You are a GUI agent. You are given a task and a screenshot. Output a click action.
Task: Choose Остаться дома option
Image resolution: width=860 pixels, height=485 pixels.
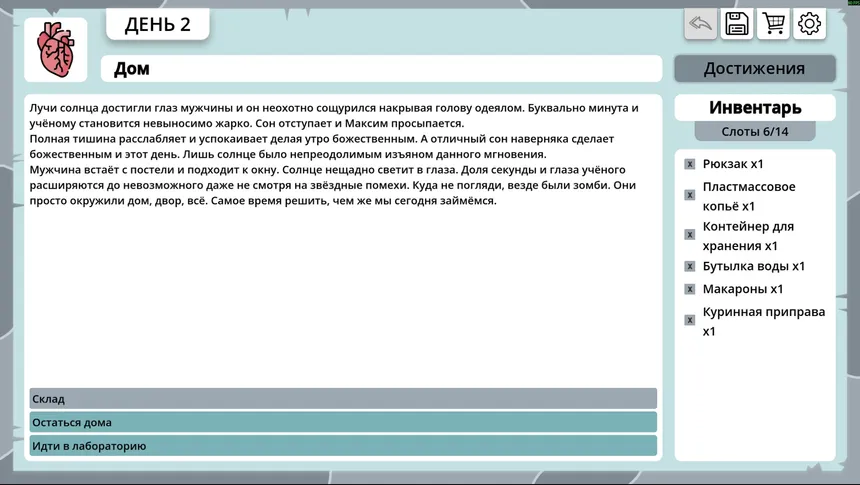tap(343, 422)
